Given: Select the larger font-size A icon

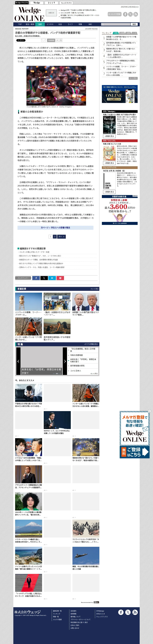Looking at the screenshot, I should click(61, 40).
